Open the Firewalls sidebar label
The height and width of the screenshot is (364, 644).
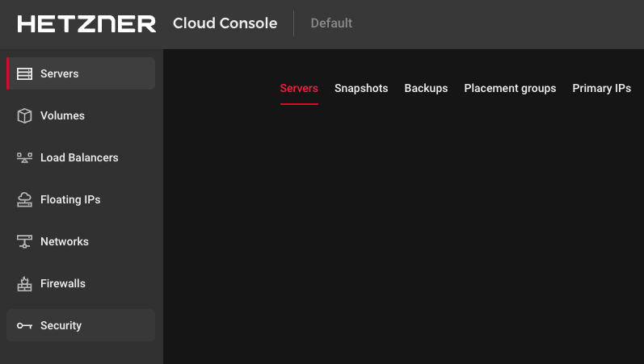pos(63,283)
